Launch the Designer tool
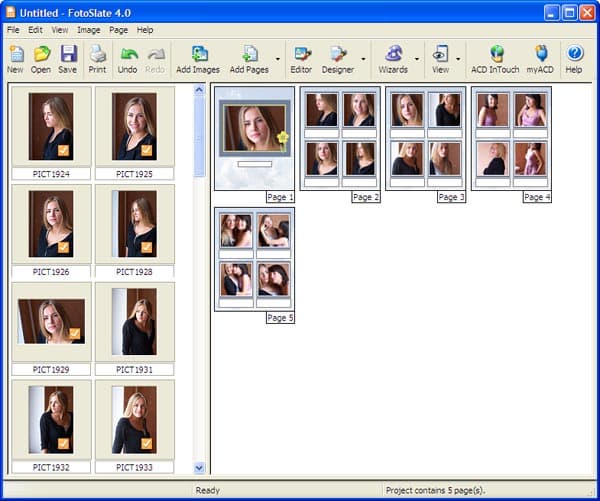600x501 pixels. [x=338, y=59]
